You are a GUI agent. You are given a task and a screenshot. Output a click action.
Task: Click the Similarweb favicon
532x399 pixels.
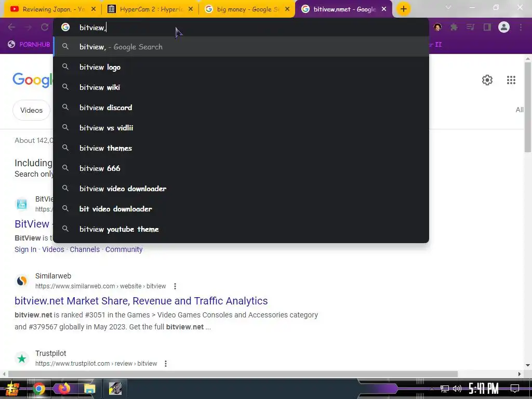point(22,281)
